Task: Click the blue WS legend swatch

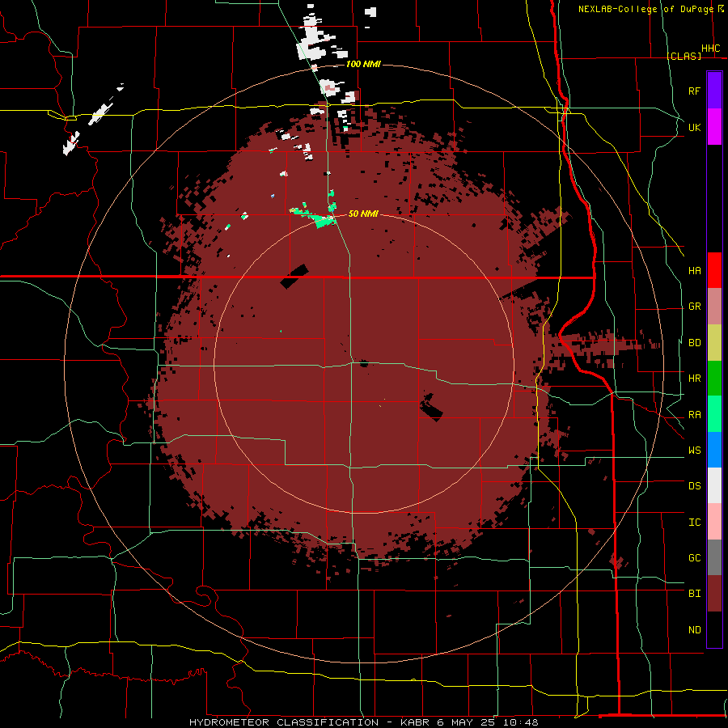Action: point(714,450)
